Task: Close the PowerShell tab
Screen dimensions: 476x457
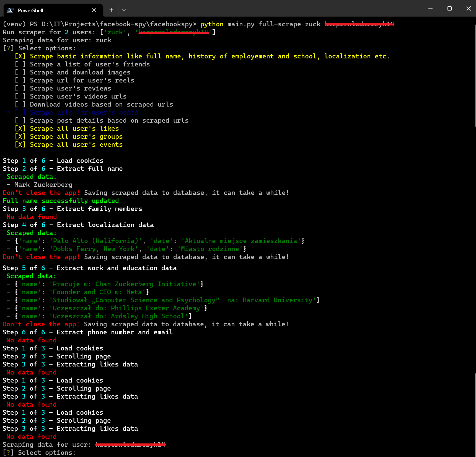Action: click(x=94, y=10)
